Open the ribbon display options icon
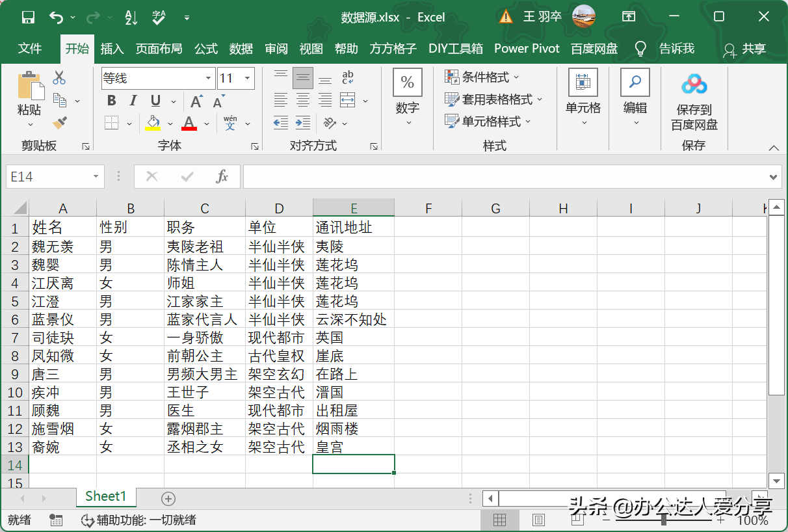The width and height of the screenshot is (788, 532). [629, 17]
